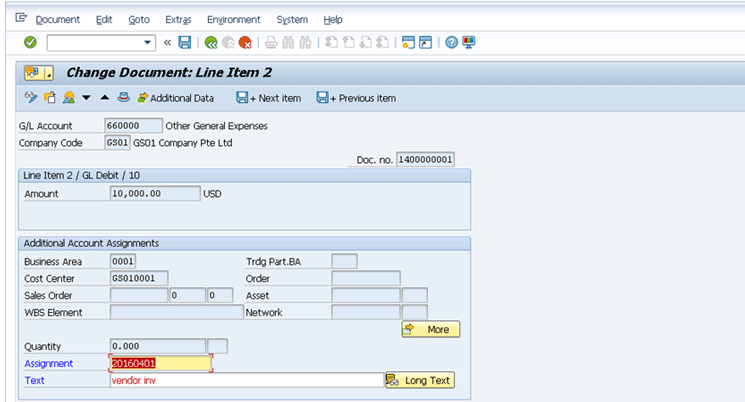The image size is (745, 402).
Task: Click the Print icon in toolbar
Action: pyautogui.click(x=270, y=43)
